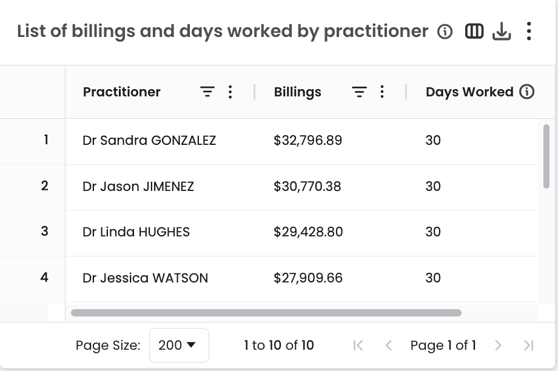The width and height of the screenshot is (558, 371).
Task: Open Practitioner column three-dot menu
Action: tap(230, 92)
